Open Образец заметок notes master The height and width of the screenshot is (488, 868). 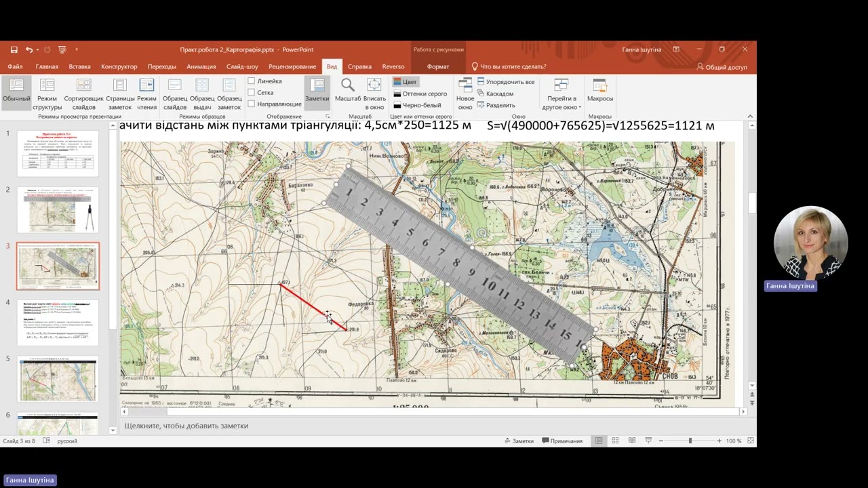tap(229, 94)
